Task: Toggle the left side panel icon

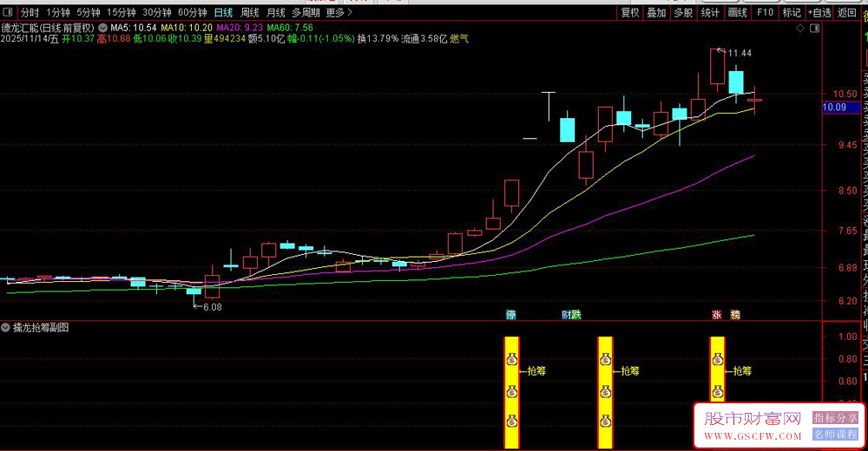Action: click(8, 11)
